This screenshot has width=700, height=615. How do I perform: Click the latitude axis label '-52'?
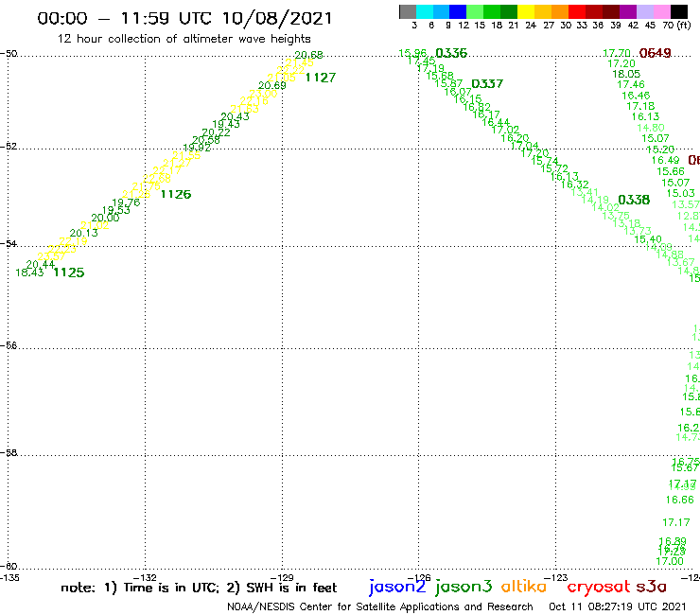pos(9,147)
